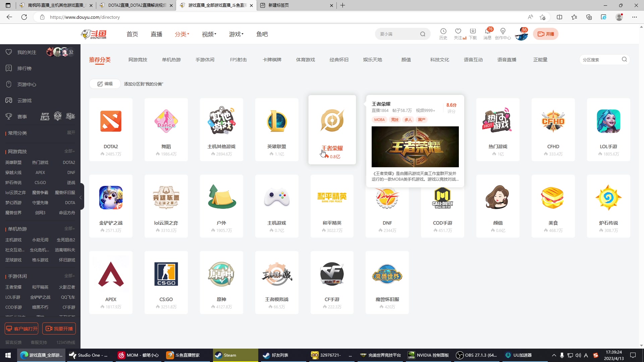Open the lol云顶之弈 category icon

(x=166, y=197)
